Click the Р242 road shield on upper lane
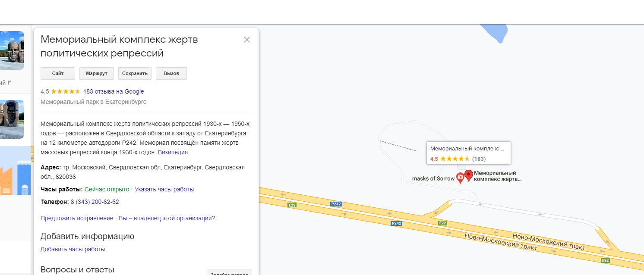Image resolution: width=644 pixels, height=275 pixels. 336,204
